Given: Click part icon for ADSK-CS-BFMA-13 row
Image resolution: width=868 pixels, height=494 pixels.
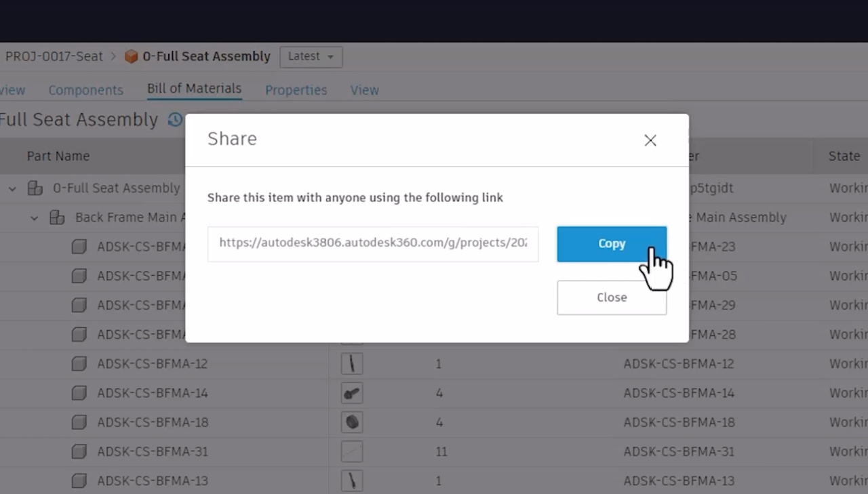Looking at the screenshot, I should tap(79, 481).
